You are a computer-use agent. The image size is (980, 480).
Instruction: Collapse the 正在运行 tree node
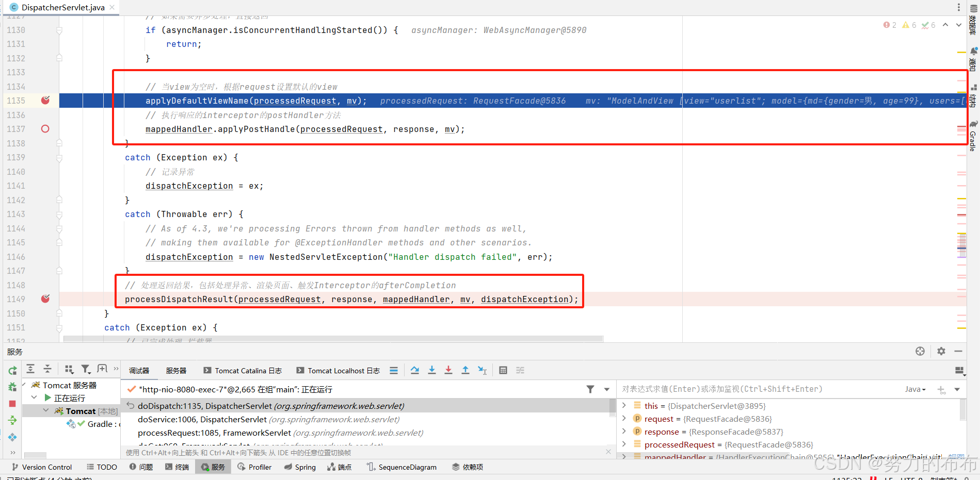pyautogui.click(x=34, y=398)
